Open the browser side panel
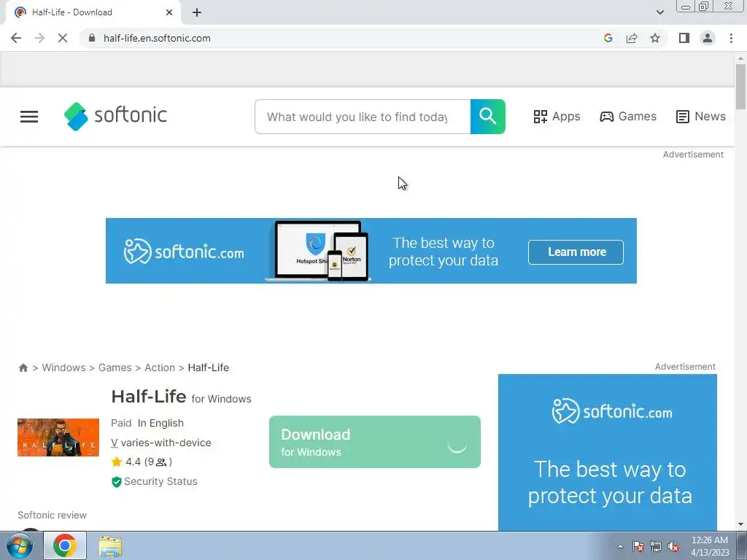 click(x=684, y=38)
